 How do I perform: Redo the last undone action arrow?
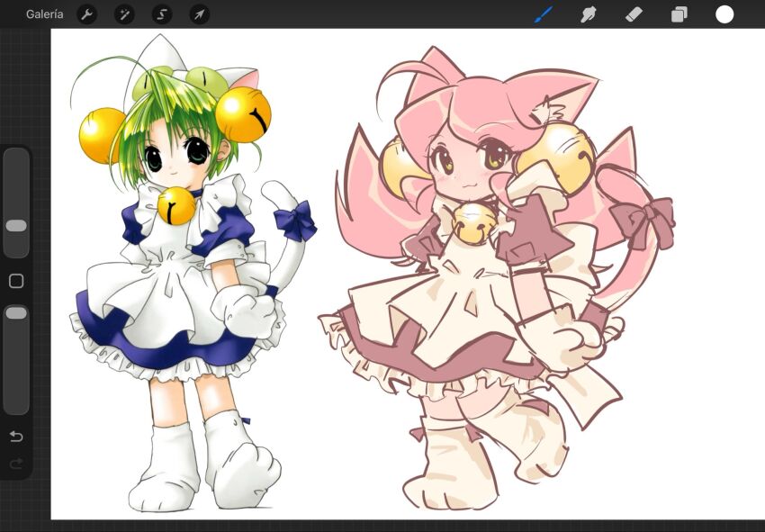point(16,464)
